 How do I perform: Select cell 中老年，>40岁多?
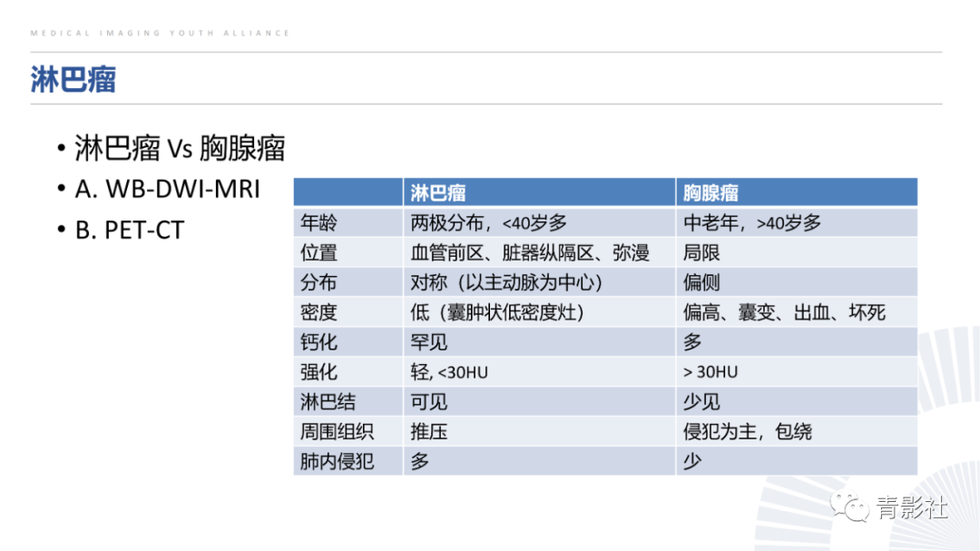pos(797,222)
